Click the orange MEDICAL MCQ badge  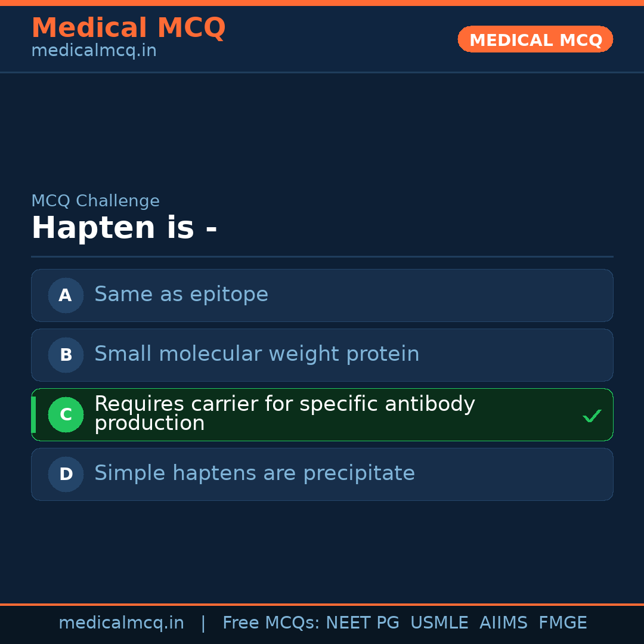click(535, 39)
